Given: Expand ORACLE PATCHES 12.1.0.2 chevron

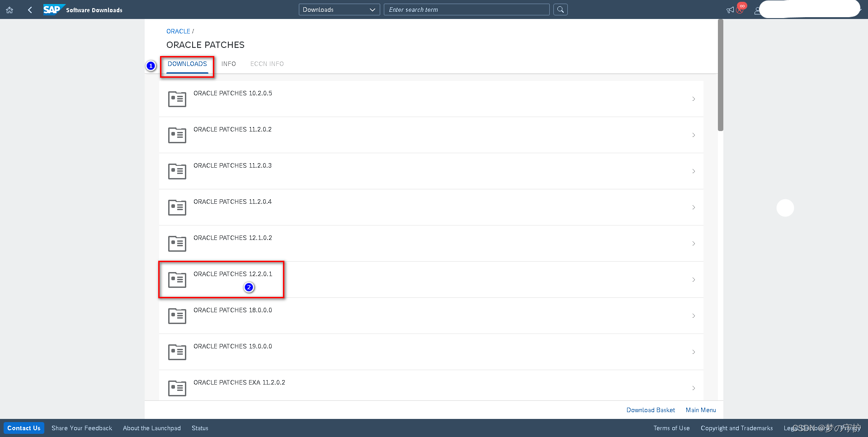Looking at the screenshot, I should (x=693, y=244).
